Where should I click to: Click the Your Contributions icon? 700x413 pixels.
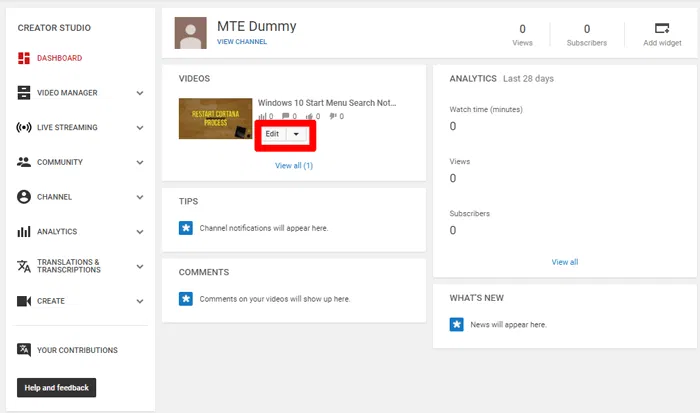click(24, 350)
